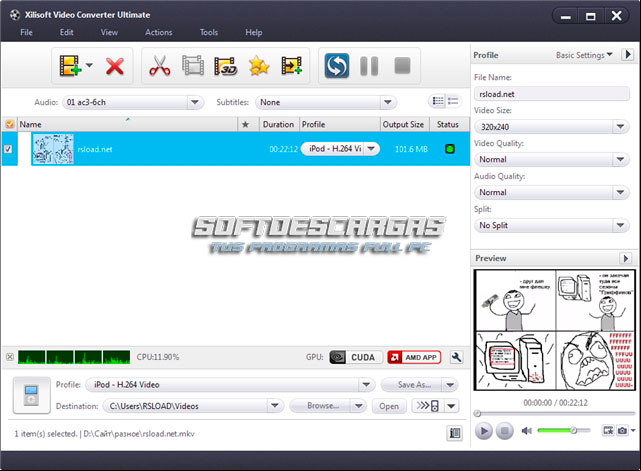The width and height of the screenshot is (641, 471).
Task: Expand the Subtitles dropdown
Action: (388, 102)
